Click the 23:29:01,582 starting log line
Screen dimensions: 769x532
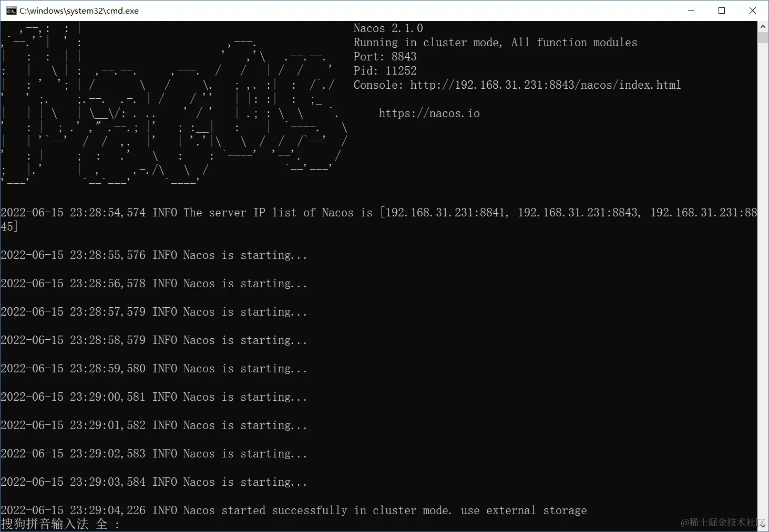tap(154, 425)
